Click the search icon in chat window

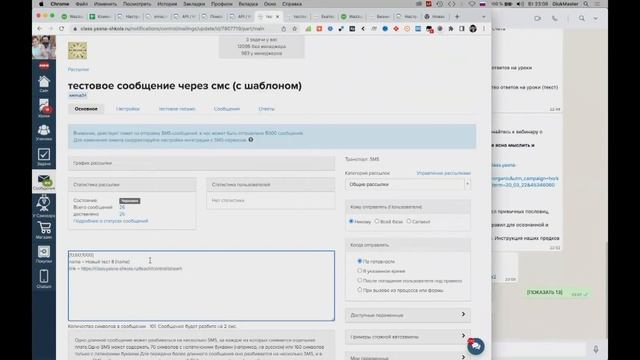(582, 18)
